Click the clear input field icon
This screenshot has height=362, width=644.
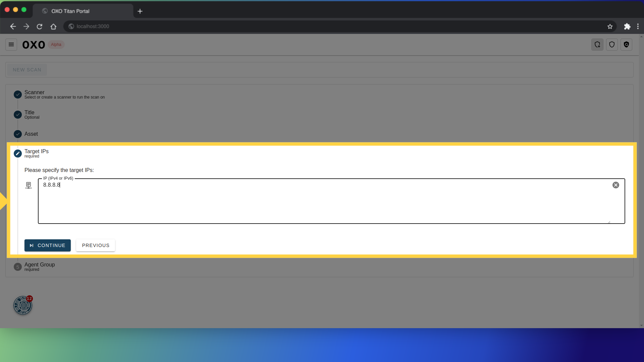coord(616,185)
